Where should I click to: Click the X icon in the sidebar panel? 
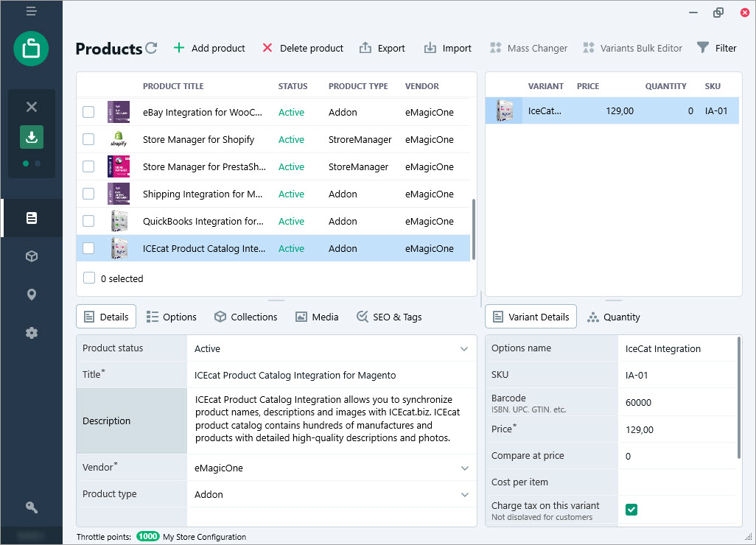click(x=32, y=107)
